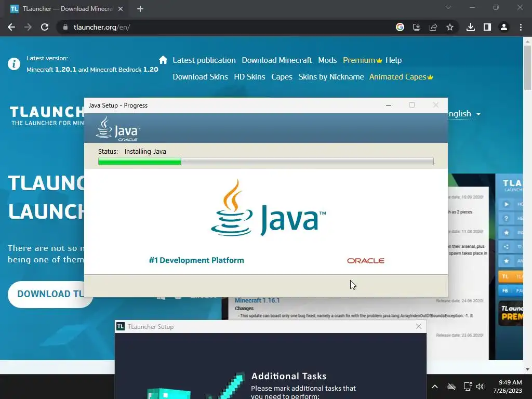Viewport: 532px width, 399px height.
Task: Click the browser page vertical scrollbar
Action: (527, 67)
